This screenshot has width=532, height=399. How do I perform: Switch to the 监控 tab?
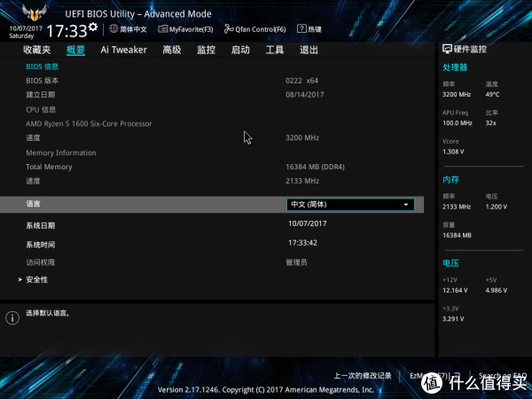pyautogui.click(x=207, y=50)
